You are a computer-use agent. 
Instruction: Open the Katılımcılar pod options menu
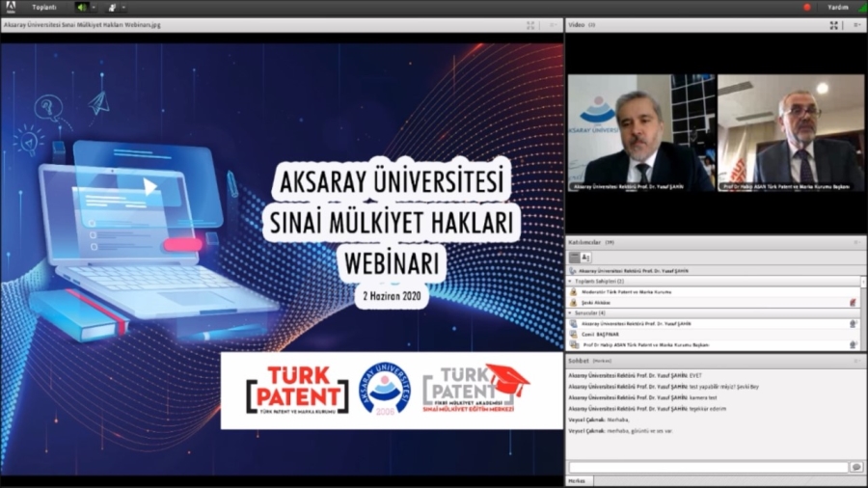pyautogui.click(x=857, y=242)
